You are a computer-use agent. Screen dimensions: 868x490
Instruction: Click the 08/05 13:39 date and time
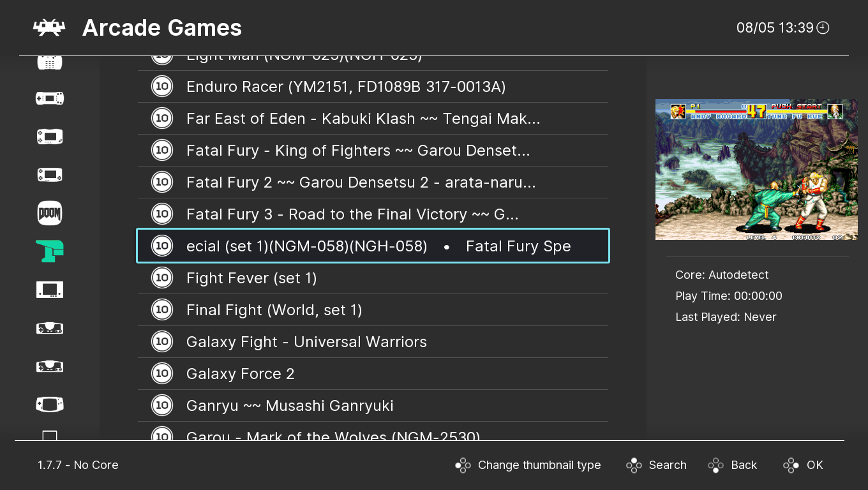pos(775,27)
